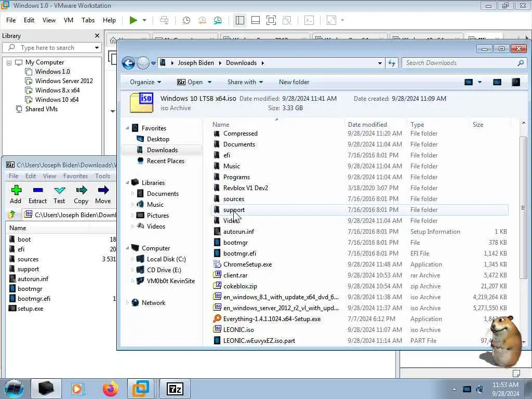Click the Explorer back arrow button
This screenshot has width=532, height=399.
click(129, 63)
